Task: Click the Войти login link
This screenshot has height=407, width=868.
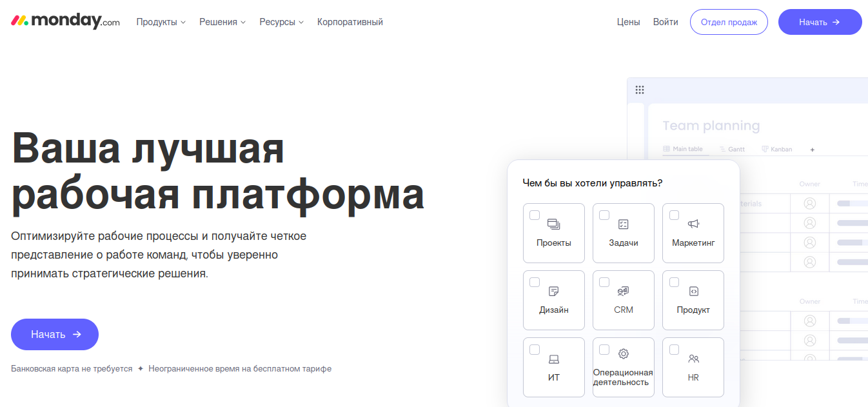Action: (666, 22)
